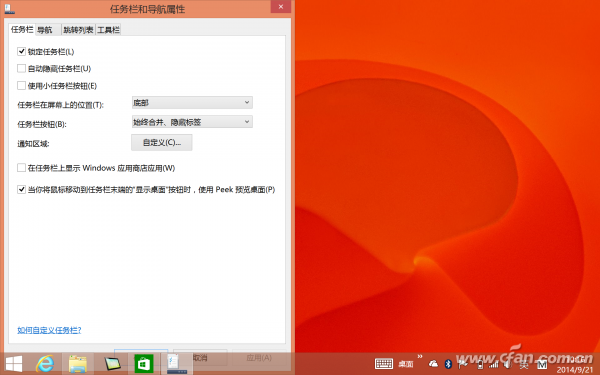Click the 桌面 toolbar label on the taskbar
Viewport: 600px width, 375px height.
pyautogui.click(x=406, y=364)
